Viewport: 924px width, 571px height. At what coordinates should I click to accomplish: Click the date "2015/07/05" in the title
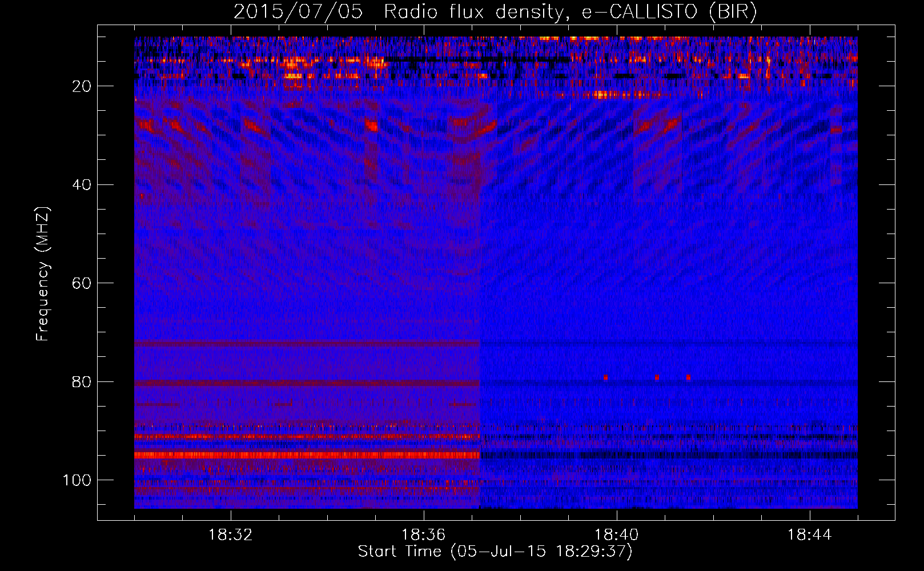(298, 12)
